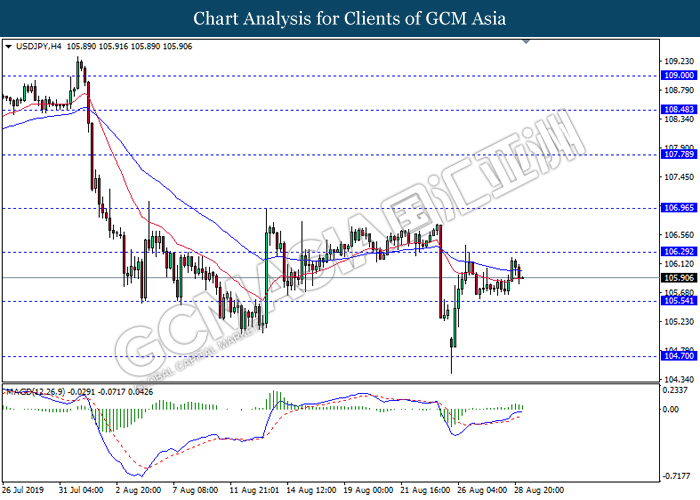This screenshot has height=500, width=700.
Task: Click the 107.450 price scale value
Action: tap(679, 177)
